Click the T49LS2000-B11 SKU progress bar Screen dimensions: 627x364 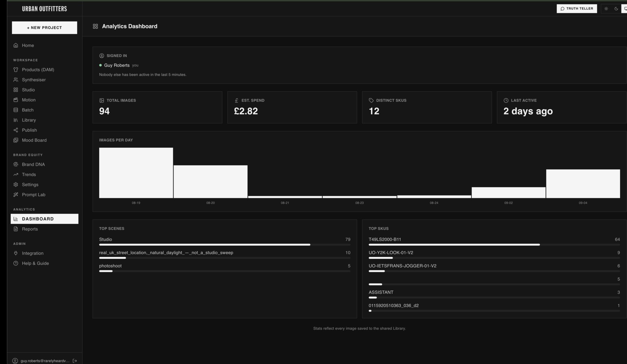[494, 245]
